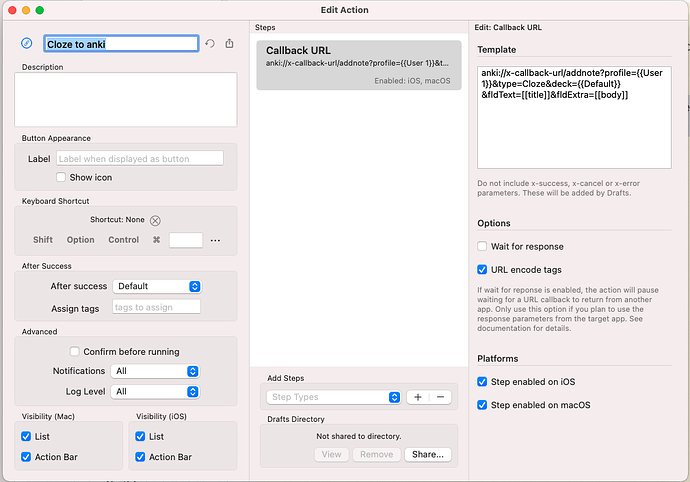Screen dimensions: 690x482
Task: Open the After success dropdown
Action: (x=157, y=286)
